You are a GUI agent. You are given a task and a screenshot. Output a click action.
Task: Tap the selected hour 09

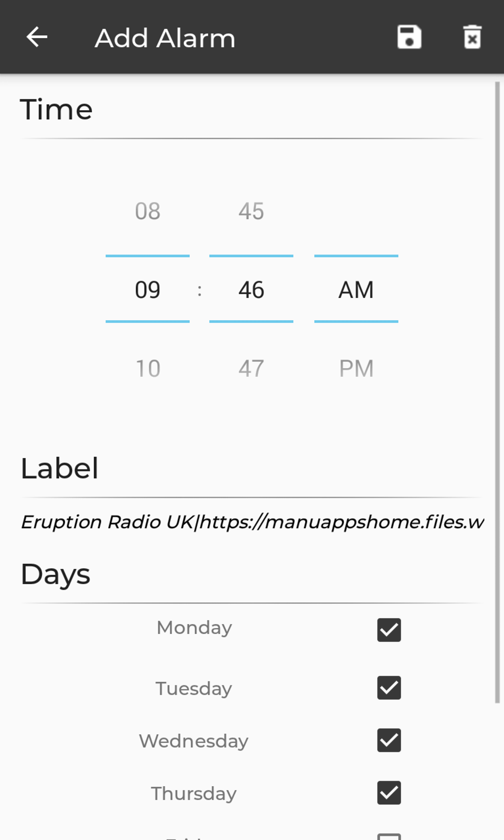coord(148,290)
